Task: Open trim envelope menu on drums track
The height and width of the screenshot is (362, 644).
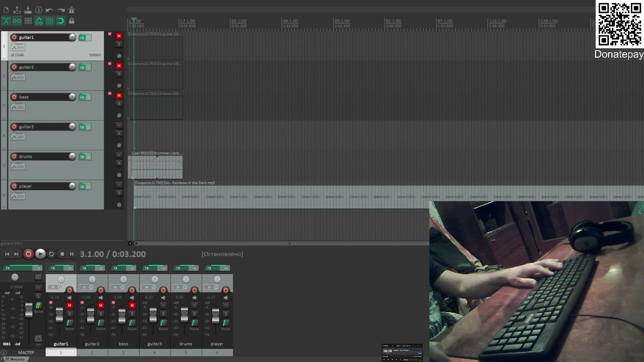Action: pyautogui.click(x=18, y=167)
